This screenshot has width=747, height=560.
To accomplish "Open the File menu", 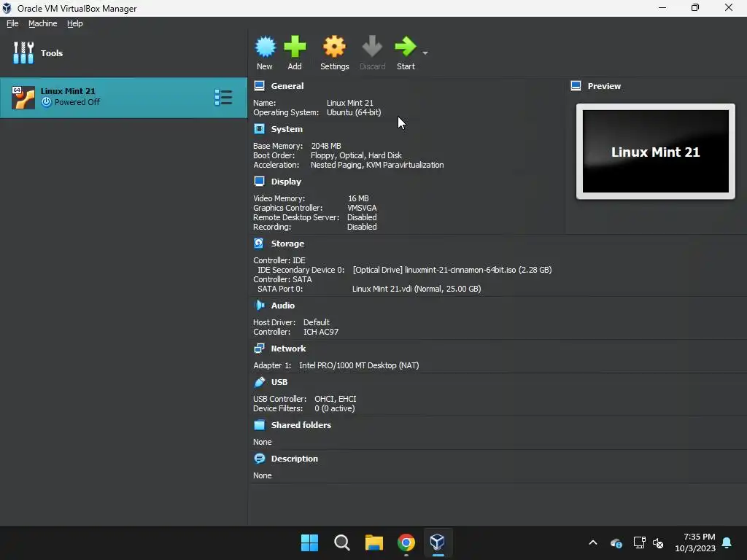I will (12, 23).
